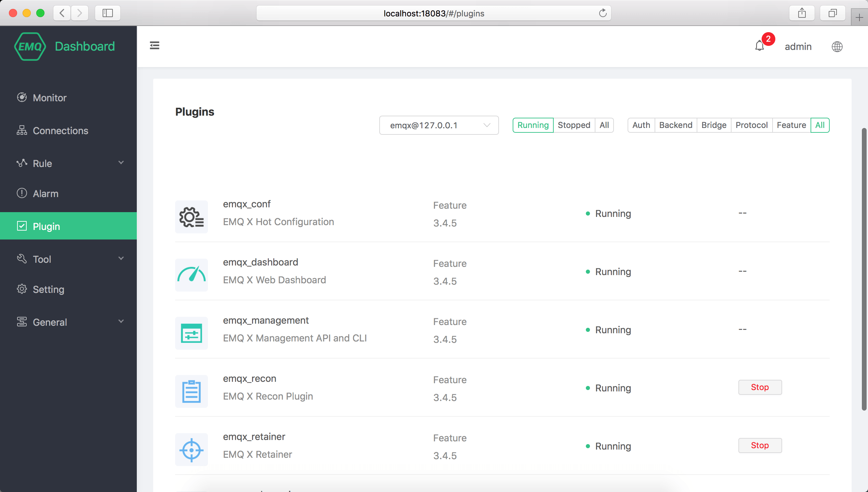Click the emqx_retainer crosshair icon
This screenshot has height=492, width=868.
[192, 450]
